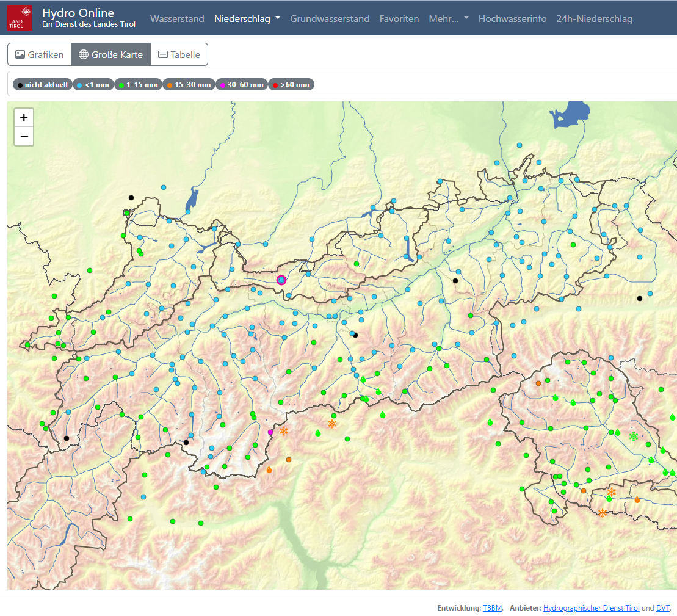
Task: Open the Wasserstand page
Action: point(177,18)
